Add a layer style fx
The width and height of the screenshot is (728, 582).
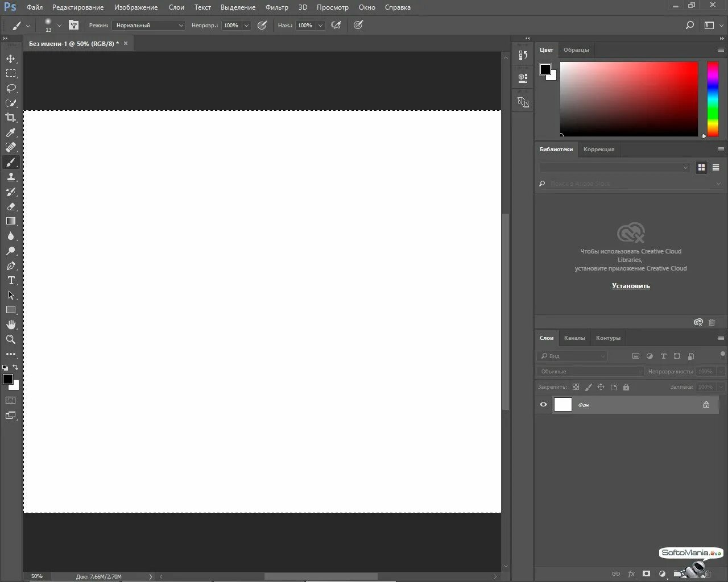tap(631, 574)
